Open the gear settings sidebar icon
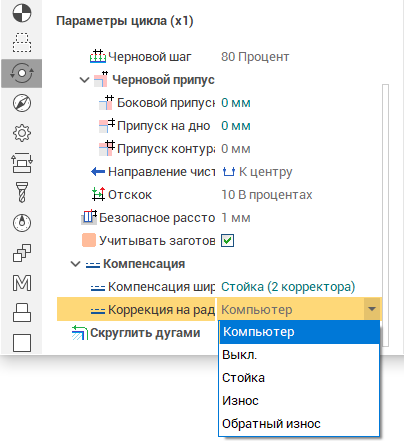This screenshot has height=441, width=404. (x=22, y=133)
